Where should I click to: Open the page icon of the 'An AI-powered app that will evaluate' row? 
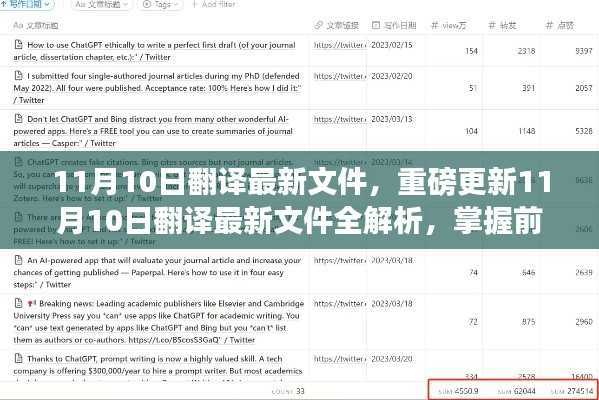coord(18,260)
